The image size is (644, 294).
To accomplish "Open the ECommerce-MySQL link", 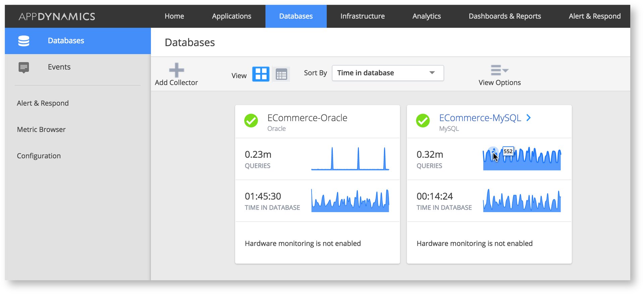I will [480, 118].
